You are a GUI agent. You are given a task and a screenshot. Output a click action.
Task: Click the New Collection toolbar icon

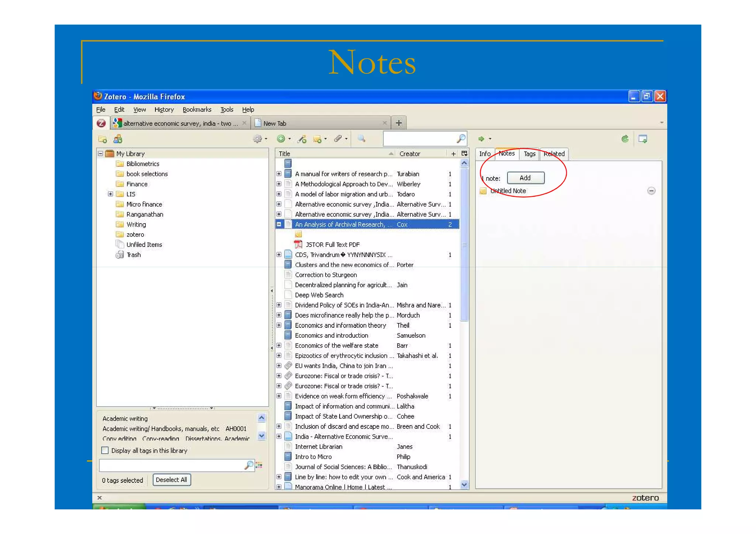[x=102, y=139]
